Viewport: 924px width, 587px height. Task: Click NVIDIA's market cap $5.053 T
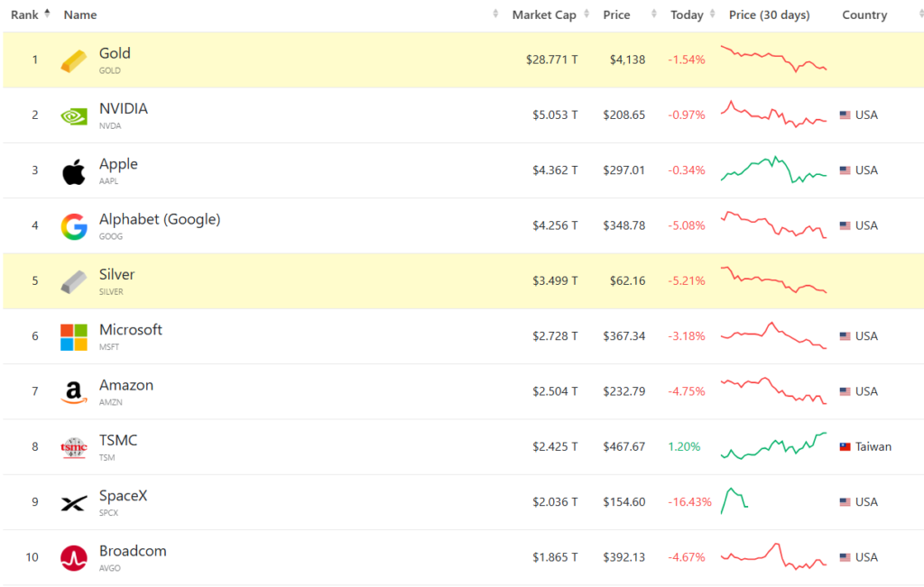[x=555, y=115]
